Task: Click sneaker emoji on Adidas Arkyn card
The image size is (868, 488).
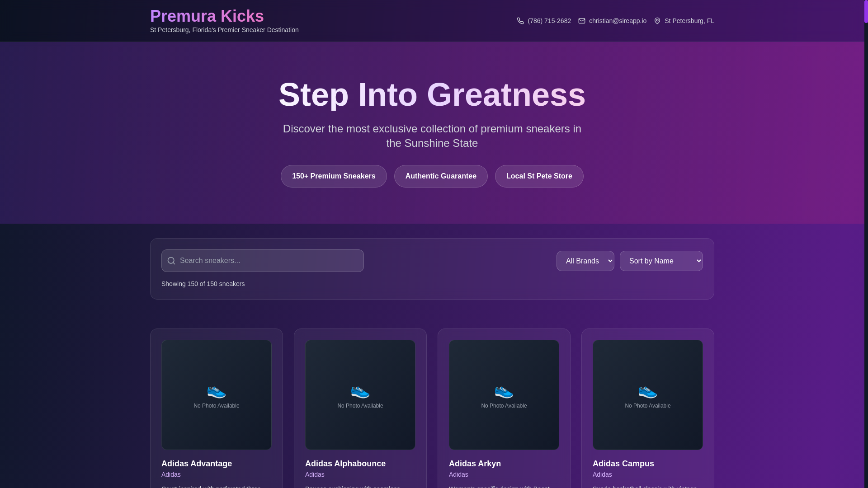Action: (504, 392)
